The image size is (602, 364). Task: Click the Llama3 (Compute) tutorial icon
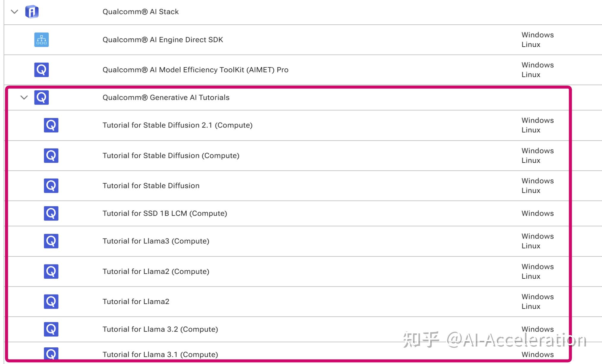pos(51,241)
